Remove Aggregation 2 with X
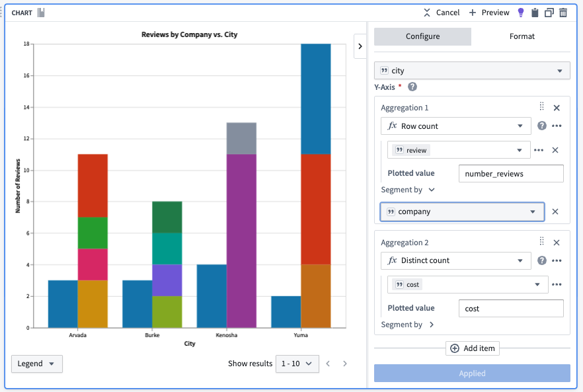583x392 pixels. click(557, 243)
